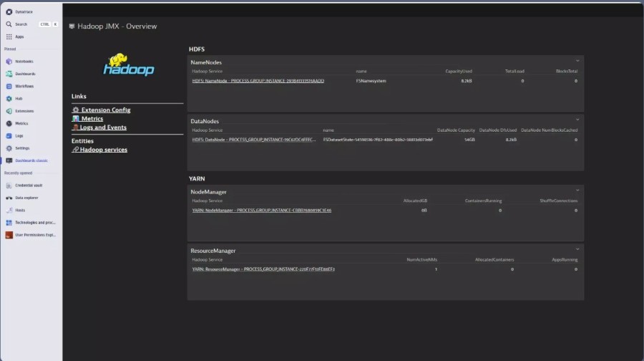644x361 pixels.
Task: Click the Hadoop JMX - Overview title
Action: (117, 27)
